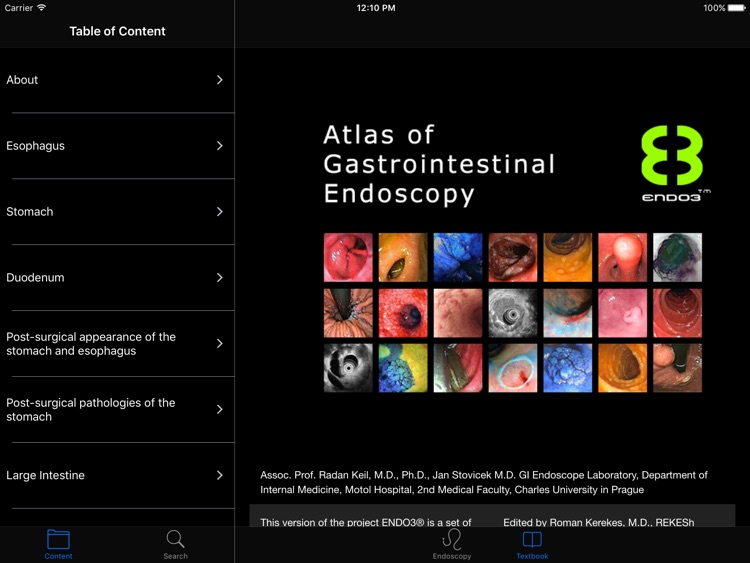Click text 'This version of the project ENDO3'
The image size is (750, 563).
(366, 522)
